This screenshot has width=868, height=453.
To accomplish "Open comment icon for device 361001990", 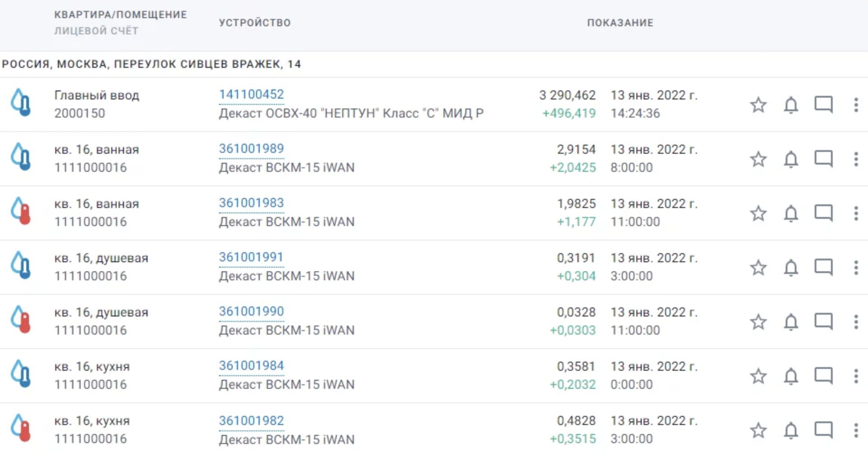I will [823, 322].
